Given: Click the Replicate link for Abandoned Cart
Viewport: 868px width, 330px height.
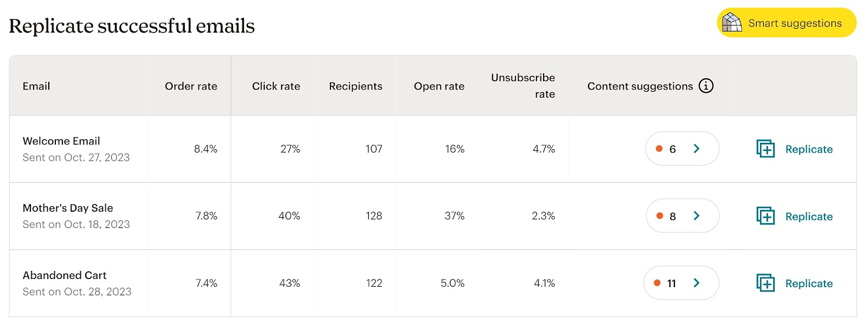Looking at the screenshot, I should coord(809,283).
